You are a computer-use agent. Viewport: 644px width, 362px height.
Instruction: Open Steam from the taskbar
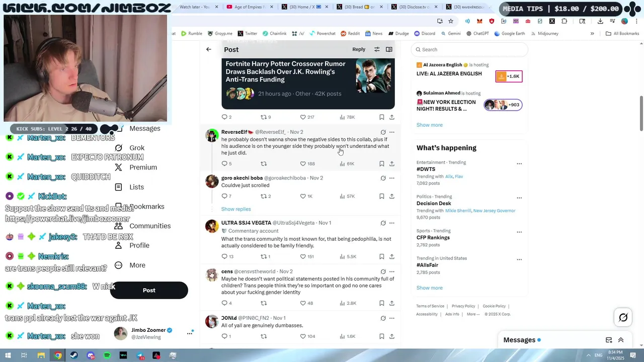pos(74,355)
